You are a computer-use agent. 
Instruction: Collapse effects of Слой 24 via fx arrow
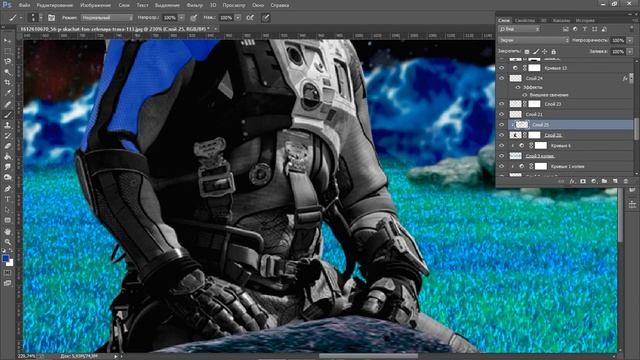(631, 78)
